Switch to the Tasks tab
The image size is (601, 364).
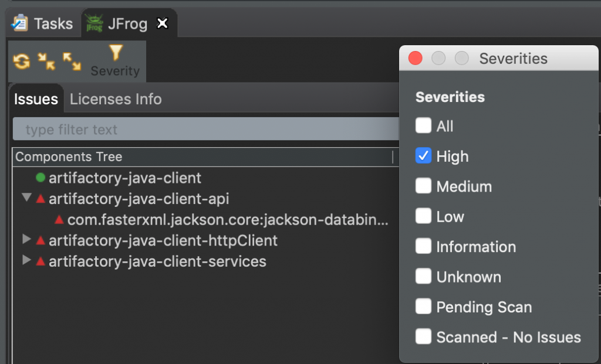pyautogui.click(x=45, y=24)
